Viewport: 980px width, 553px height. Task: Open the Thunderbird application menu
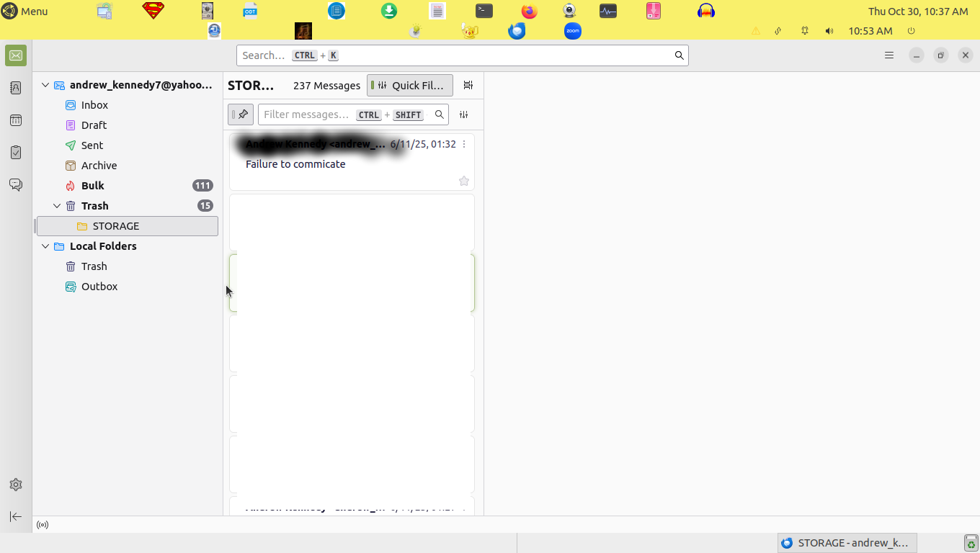(889, 55)
